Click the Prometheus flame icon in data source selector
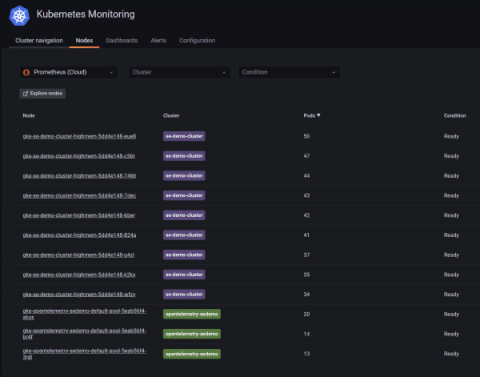480x377 pixels. pos(26,72)
